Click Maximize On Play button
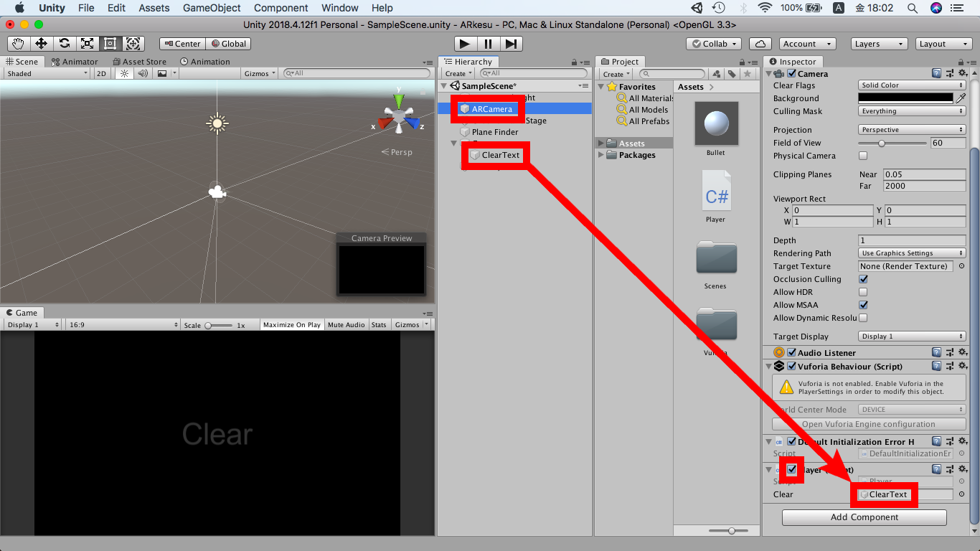Viewport: 980px width, 551px height. click(x=292, y=325)
